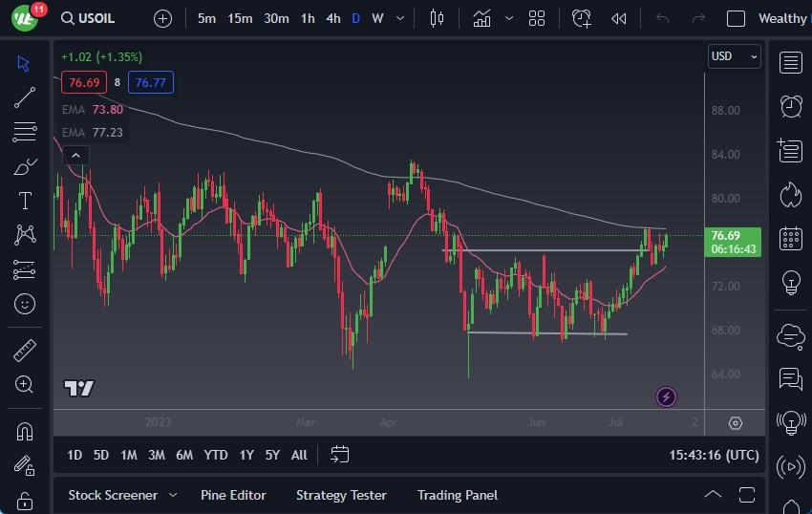Click the bar replay rewind icon

tap(619, 18)
